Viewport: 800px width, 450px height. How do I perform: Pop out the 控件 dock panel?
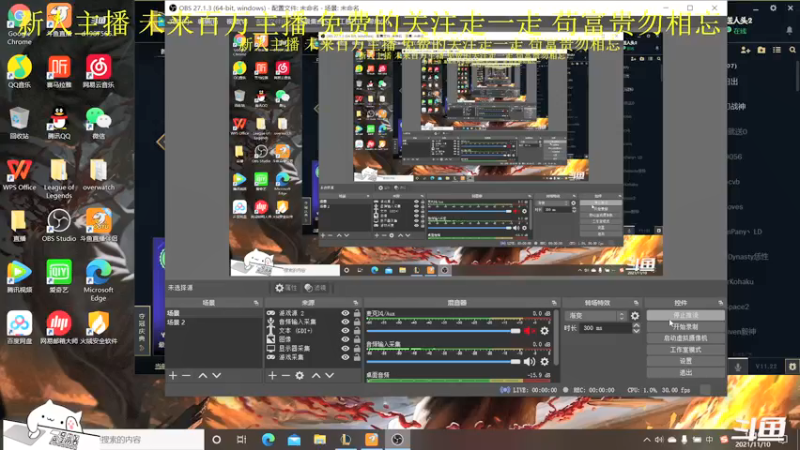(x=720, y=303)
